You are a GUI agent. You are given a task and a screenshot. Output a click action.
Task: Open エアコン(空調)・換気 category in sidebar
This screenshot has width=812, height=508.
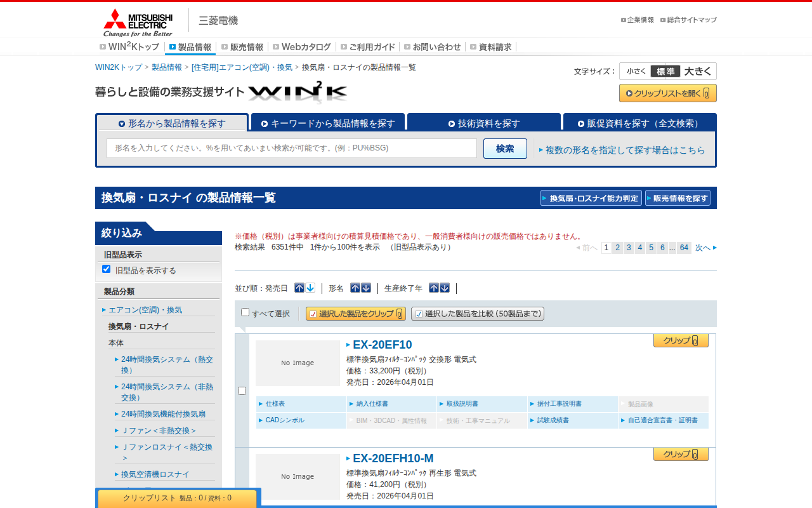[x=145, y=310]
